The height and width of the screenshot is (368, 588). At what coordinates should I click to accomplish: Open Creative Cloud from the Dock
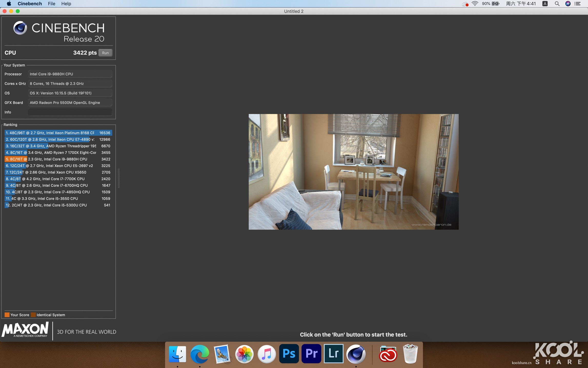[388, 354]
